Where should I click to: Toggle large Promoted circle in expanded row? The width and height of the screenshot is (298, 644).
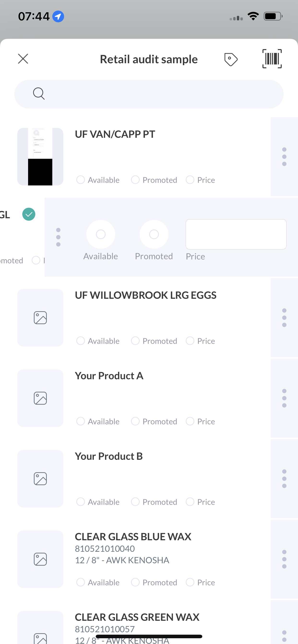tap(154, 234)
